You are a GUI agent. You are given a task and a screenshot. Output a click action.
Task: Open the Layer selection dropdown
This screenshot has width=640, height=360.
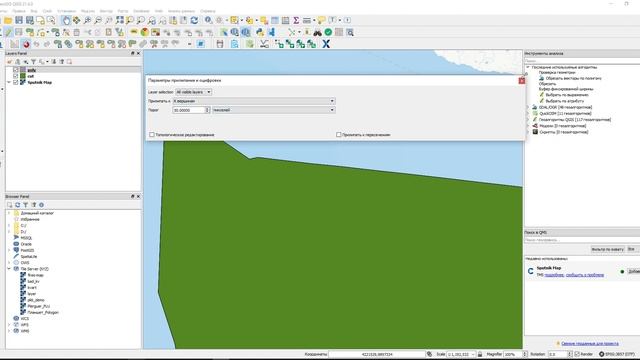point(193,92)
